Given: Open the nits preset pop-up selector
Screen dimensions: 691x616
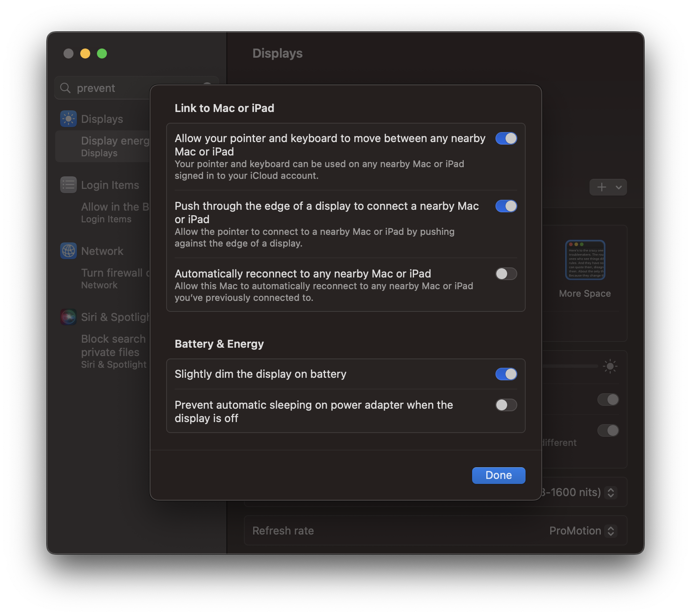Looking at the screenshot, I should 611,492.
